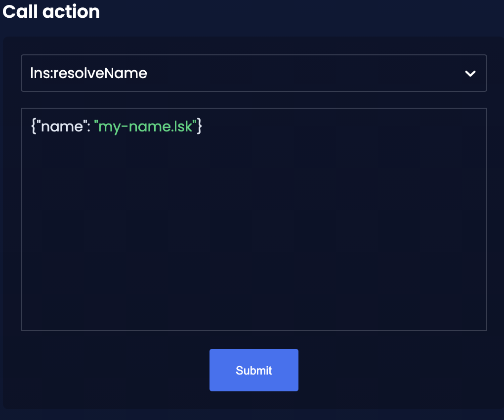This screenshot has height=420, width=504.
Task: Click the word Submit on the blue button
Action: click(253, 370)
